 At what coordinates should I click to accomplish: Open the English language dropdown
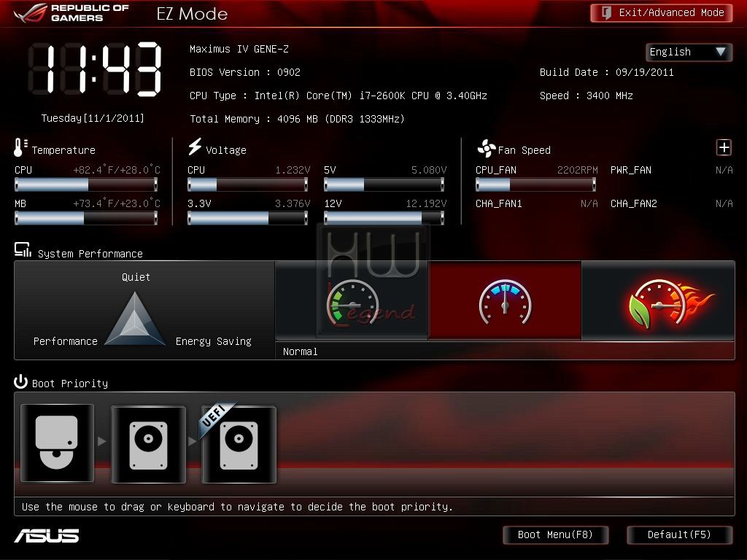click(689, 52)
